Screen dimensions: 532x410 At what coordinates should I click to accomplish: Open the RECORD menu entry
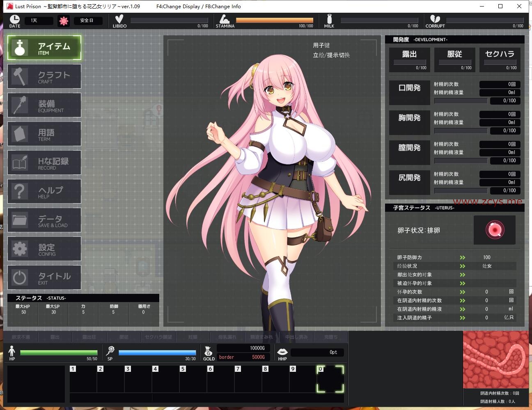tap(44, 163)
